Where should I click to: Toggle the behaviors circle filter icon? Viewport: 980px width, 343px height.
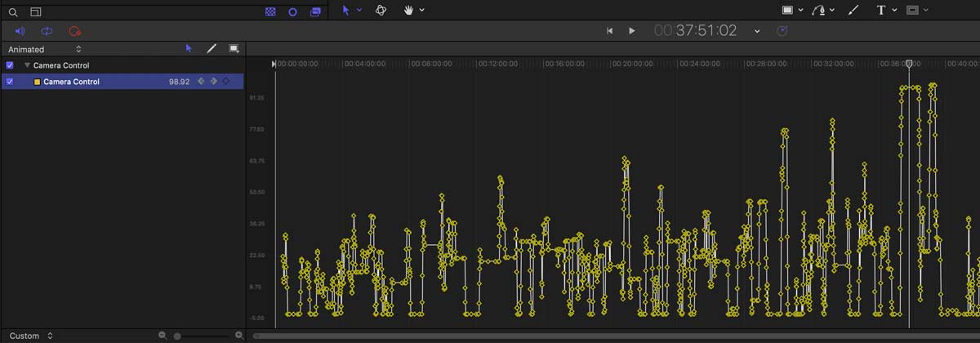click(x=292, y=12)
